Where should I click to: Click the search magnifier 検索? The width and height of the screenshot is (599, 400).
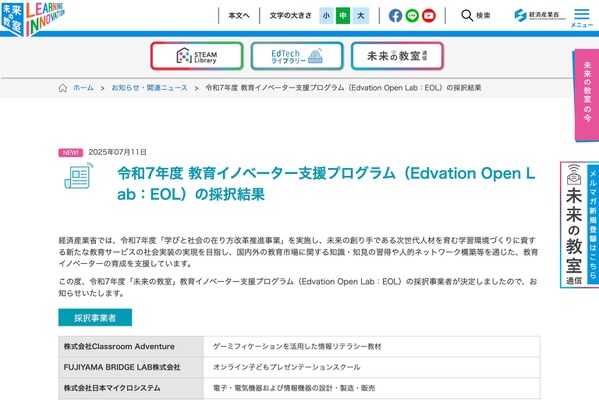pos(476,16)
